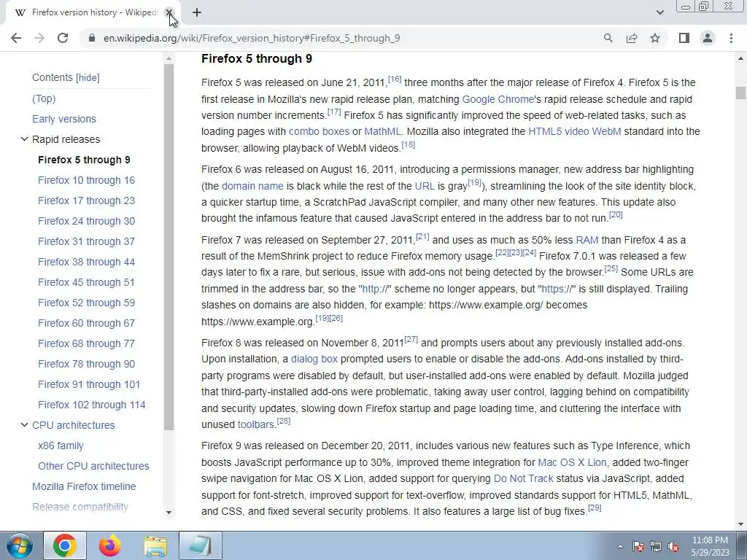
Task: Open the combo boxes link
Action: coord(319,131)
